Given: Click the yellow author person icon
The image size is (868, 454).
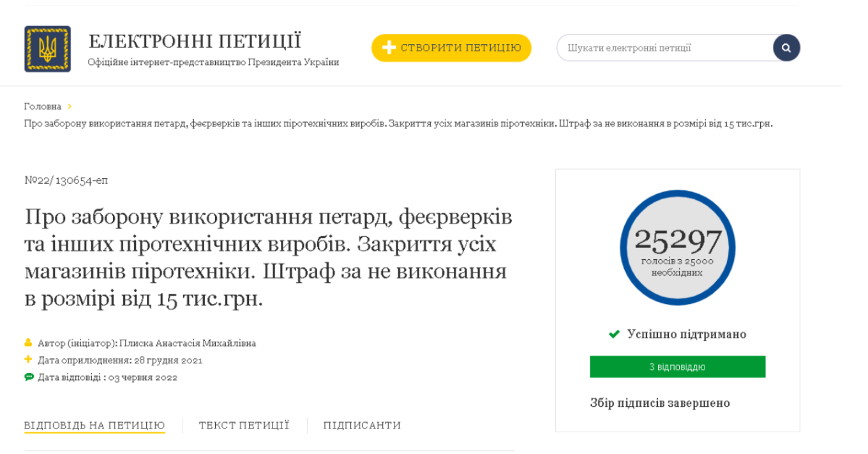Looking at the screenshot, I should pos(28,343).
